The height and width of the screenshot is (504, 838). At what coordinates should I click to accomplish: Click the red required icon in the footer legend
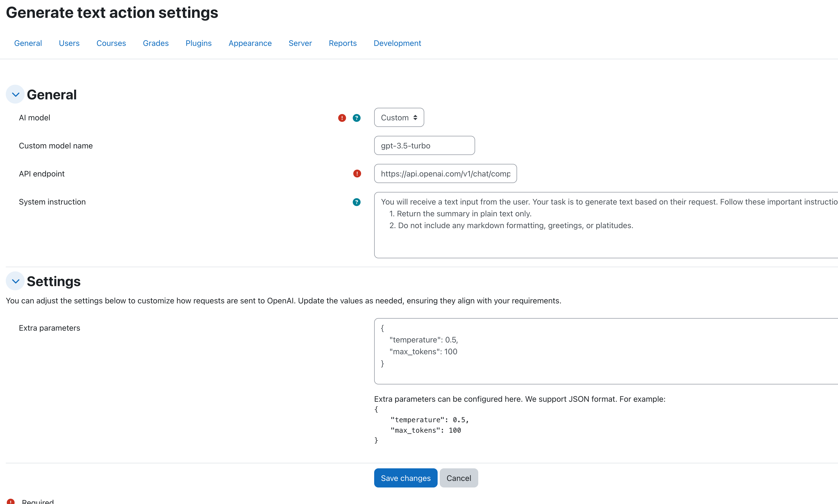click(x=10, y=501)
